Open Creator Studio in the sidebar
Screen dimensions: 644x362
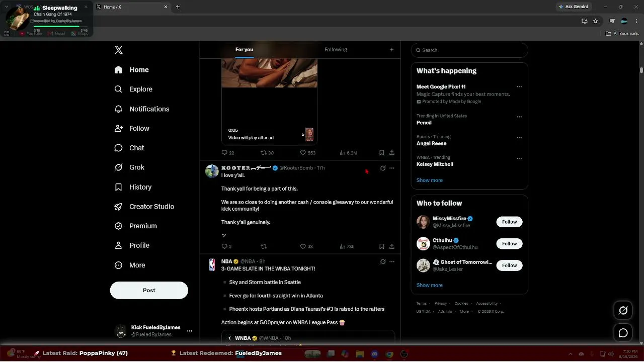tap(144, 207)
